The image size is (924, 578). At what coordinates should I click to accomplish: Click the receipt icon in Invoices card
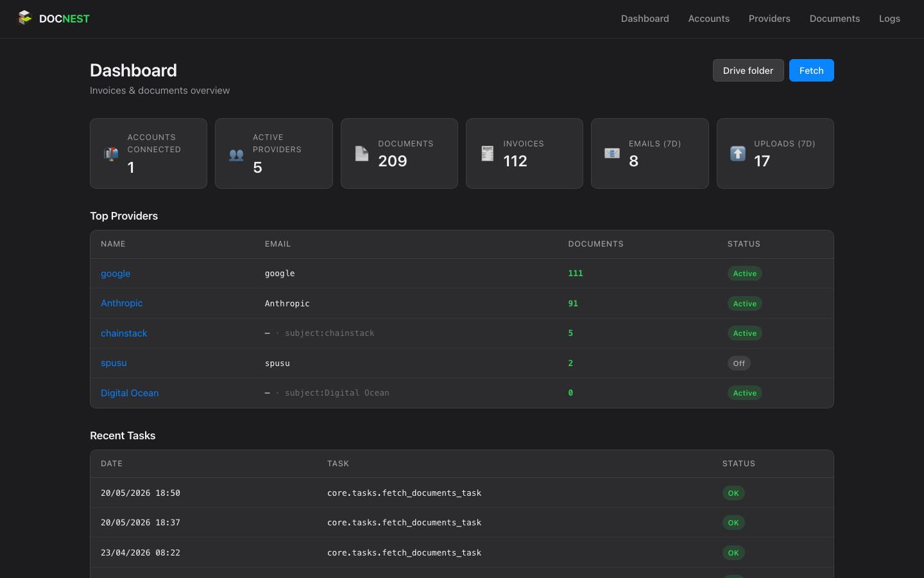point(488,153)
